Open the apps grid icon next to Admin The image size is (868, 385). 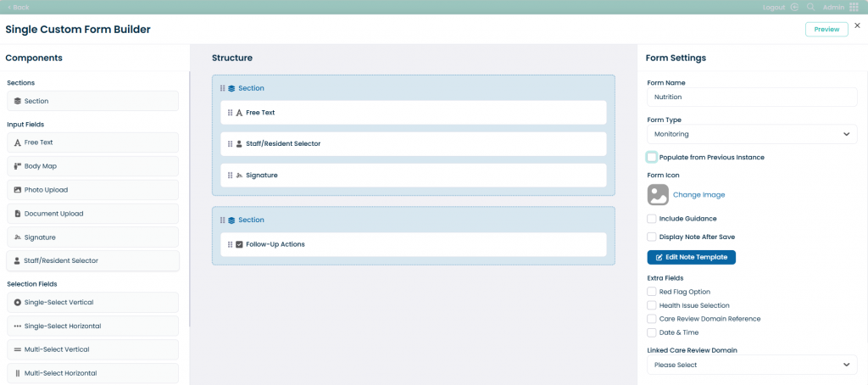(854, 7)
